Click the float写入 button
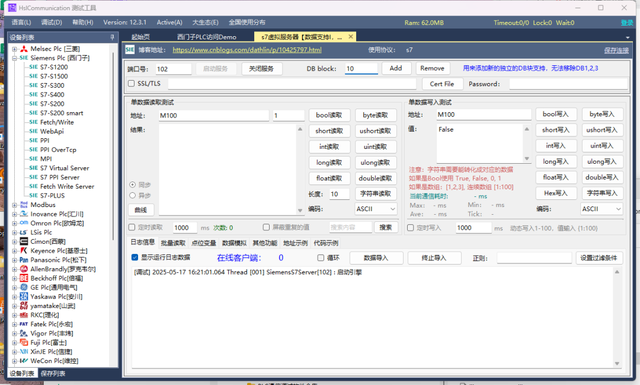 [x=556, y=177]
